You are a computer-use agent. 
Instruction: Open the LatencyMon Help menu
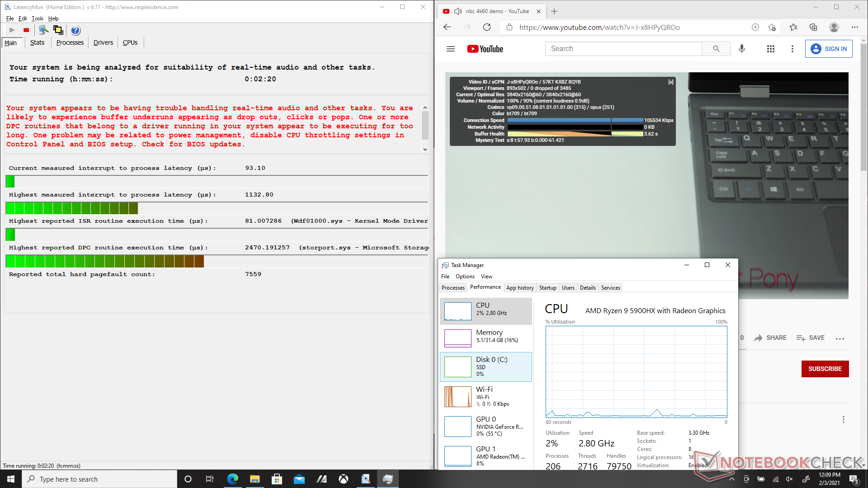[x=53, y=19]
